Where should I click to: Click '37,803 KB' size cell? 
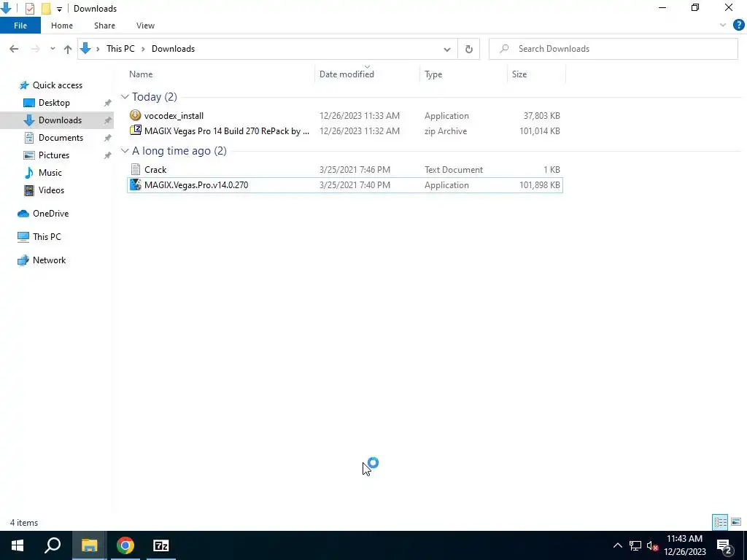(542, 116)
